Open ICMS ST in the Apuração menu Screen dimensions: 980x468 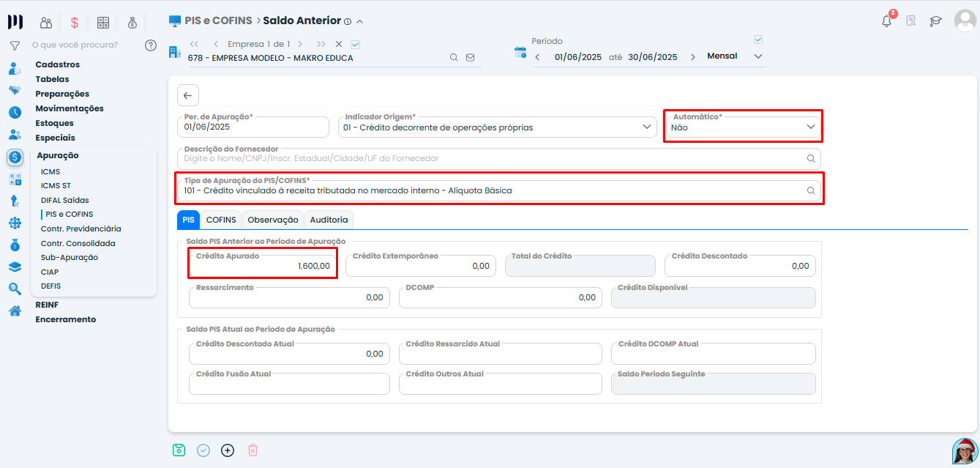[56, 186]
